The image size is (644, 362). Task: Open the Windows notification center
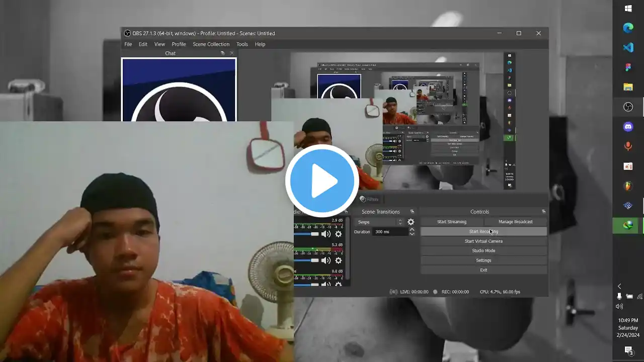click(628, 350)
